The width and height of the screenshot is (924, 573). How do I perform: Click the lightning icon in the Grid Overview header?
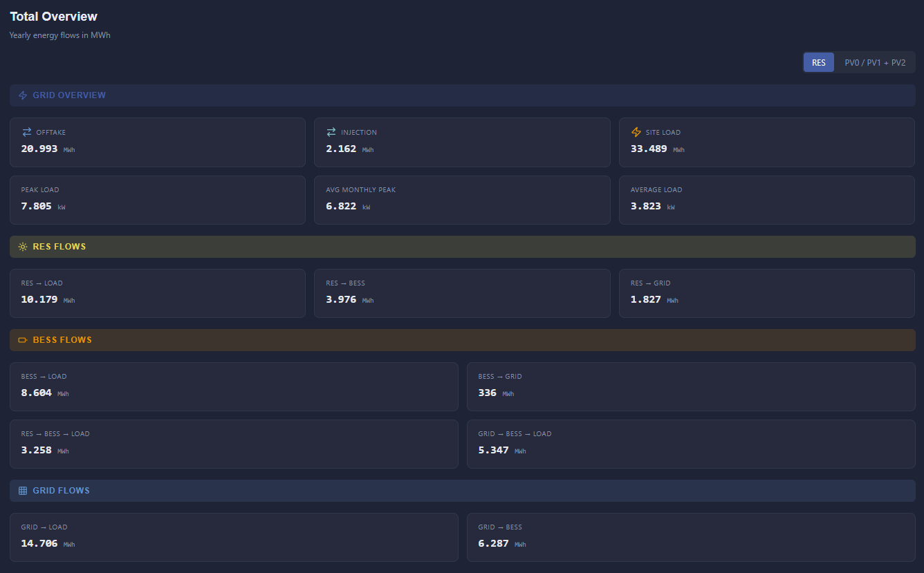point(21,95)
